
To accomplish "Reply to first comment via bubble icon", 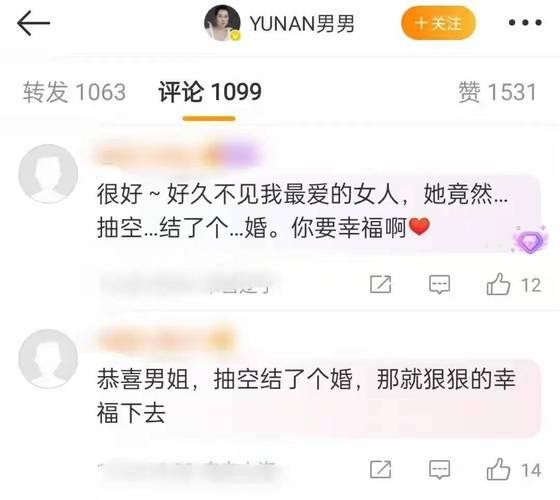I will click(439, 284).
